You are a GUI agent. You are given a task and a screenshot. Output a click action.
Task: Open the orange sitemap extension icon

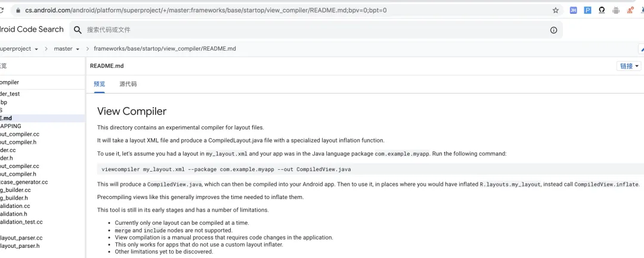[630, 10]
